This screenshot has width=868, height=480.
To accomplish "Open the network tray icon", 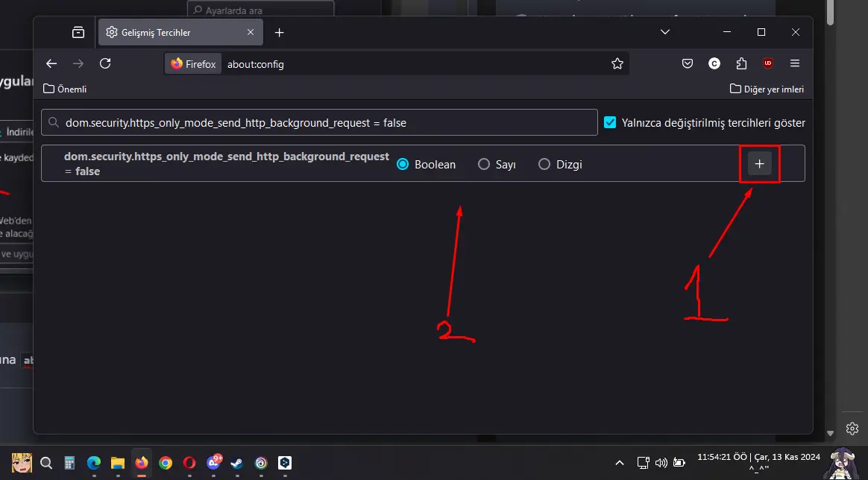I will pyautogui.click(x=643, y=463).
